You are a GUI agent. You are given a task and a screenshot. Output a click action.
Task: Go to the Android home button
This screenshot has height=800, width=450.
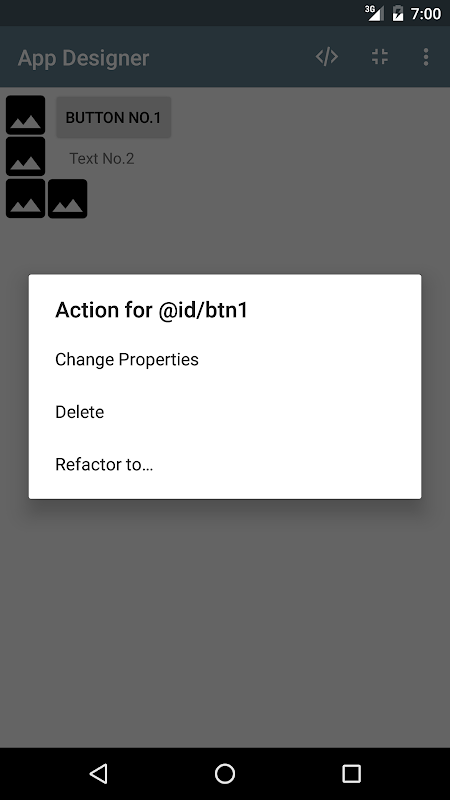224,773
